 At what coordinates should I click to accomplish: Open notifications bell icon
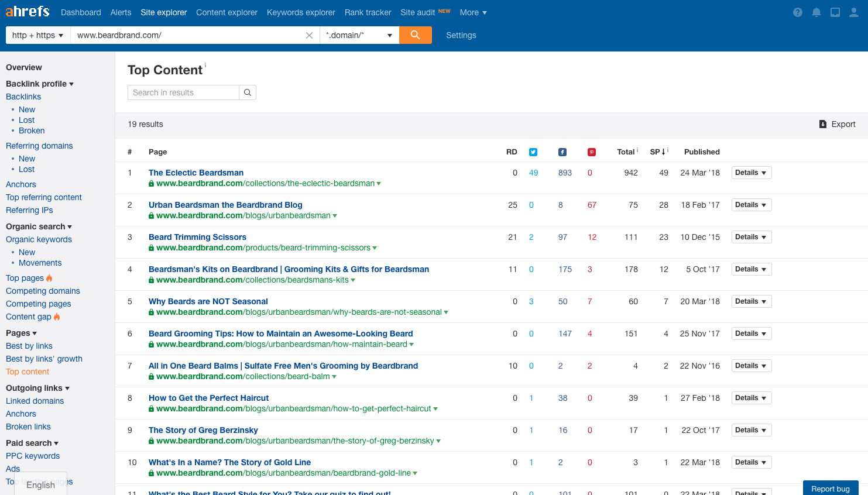pyautogui.click(x=816, y=12)
